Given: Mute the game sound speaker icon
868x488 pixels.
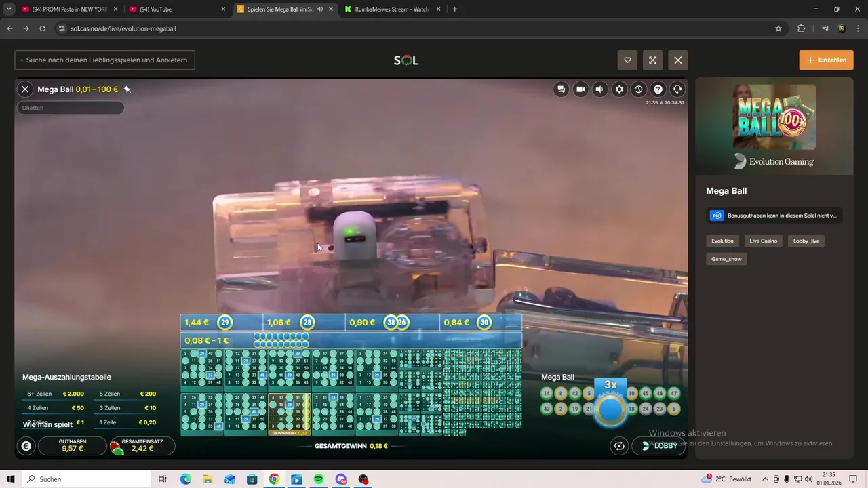Looking at the screenshot, I should click(599, 89).
